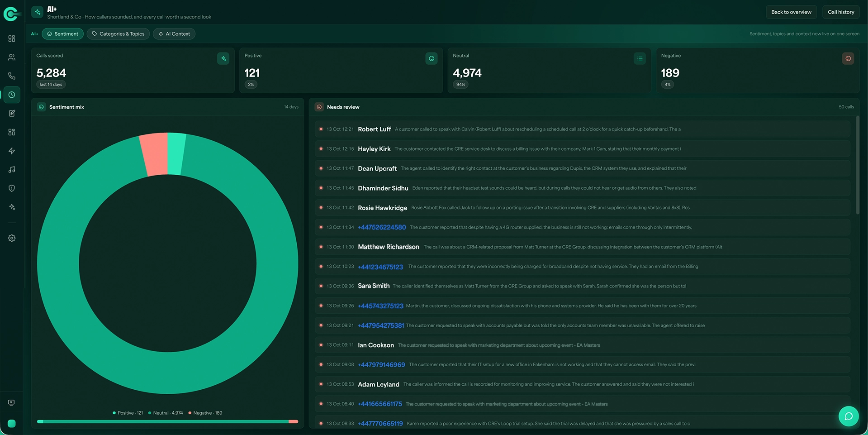Open the Sara Smith call row
Viewport: 868px width, 435px height.
pos(583,286)
